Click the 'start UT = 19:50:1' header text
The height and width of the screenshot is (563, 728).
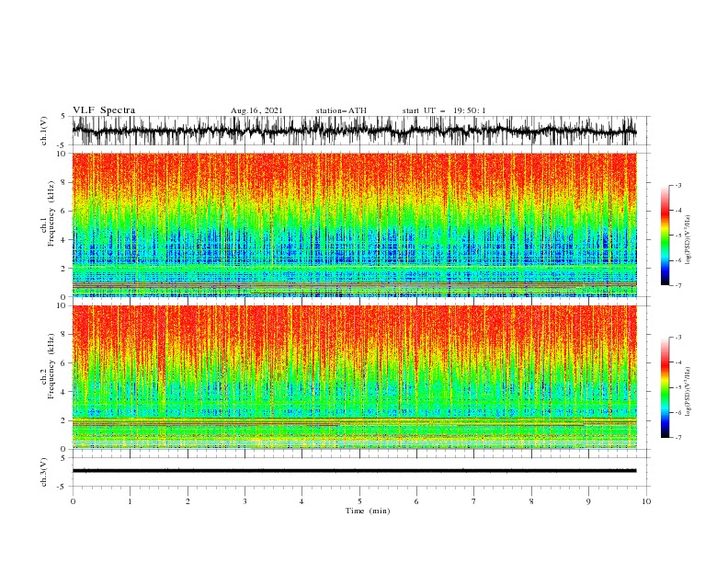(444, 110)
